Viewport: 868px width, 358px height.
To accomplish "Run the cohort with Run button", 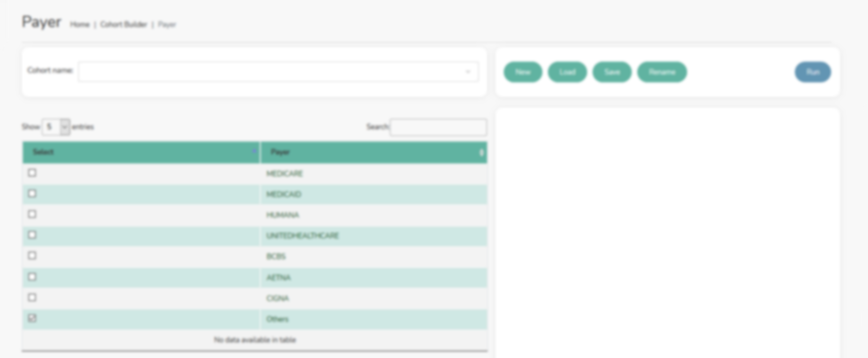I will pos(812,72).
